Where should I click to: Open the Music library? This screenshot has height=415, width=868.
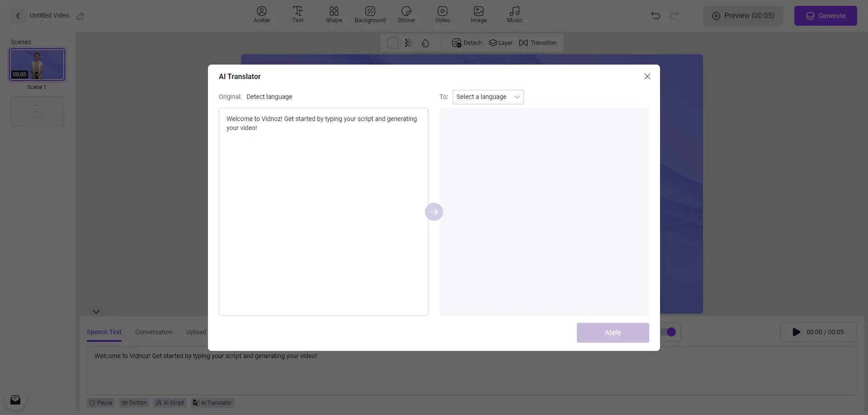click(x=514, y=14)
